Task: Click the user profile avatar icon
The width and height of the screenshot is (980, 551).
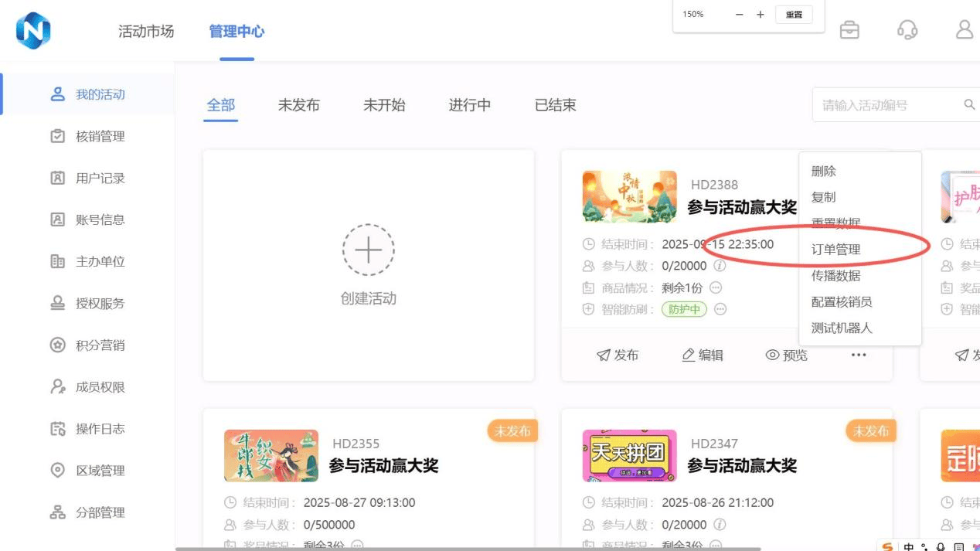Action: tap(965, 30)
